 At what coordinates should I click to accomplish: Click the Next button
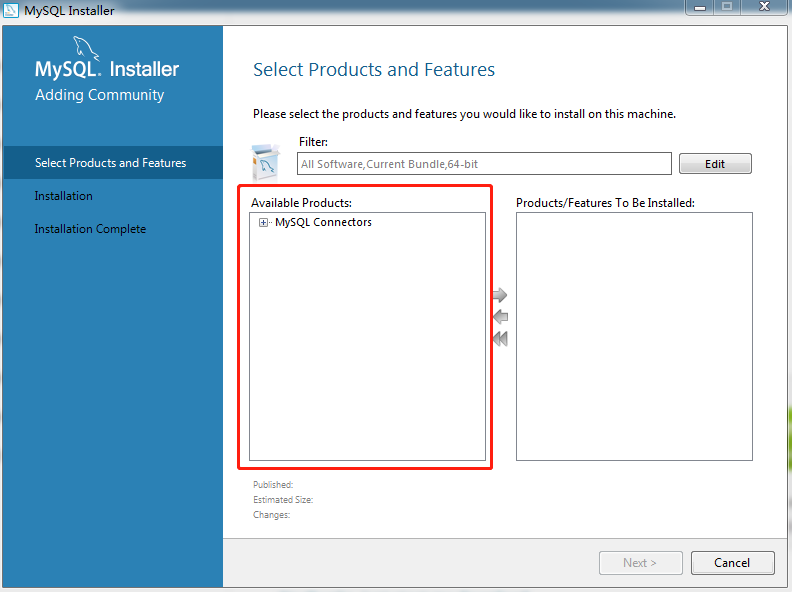click(x=640, y=563)
